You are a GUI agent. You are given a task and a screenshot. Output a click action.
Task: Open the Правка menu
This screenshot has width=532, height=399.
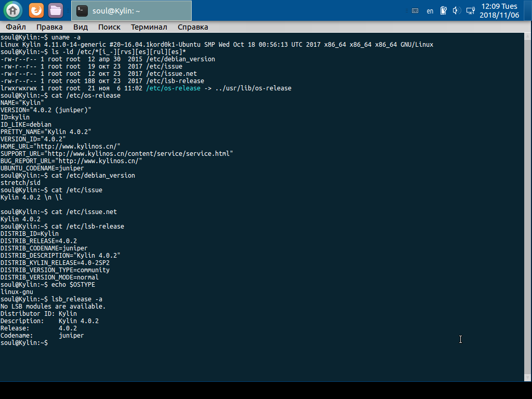point(49,27)
